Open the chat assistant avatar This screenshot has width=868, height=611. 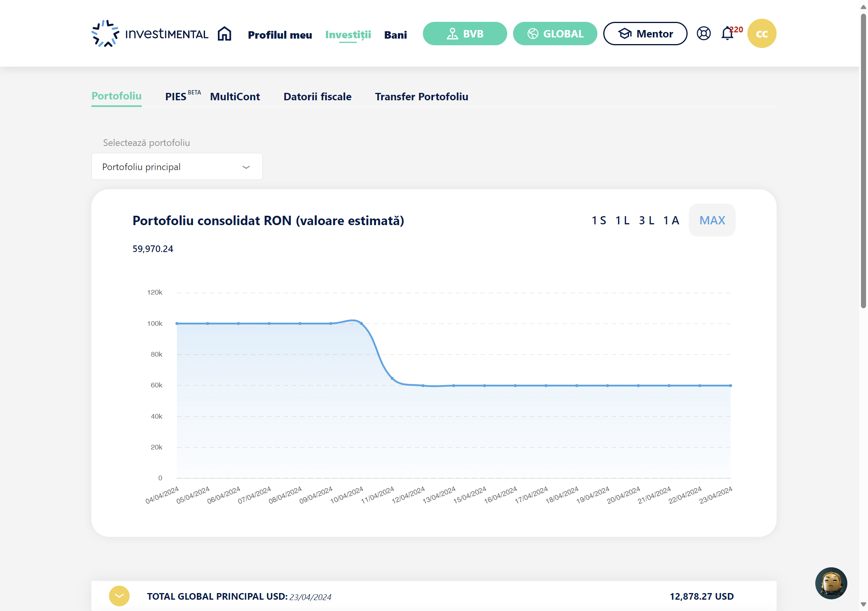(x=831, y=583)
